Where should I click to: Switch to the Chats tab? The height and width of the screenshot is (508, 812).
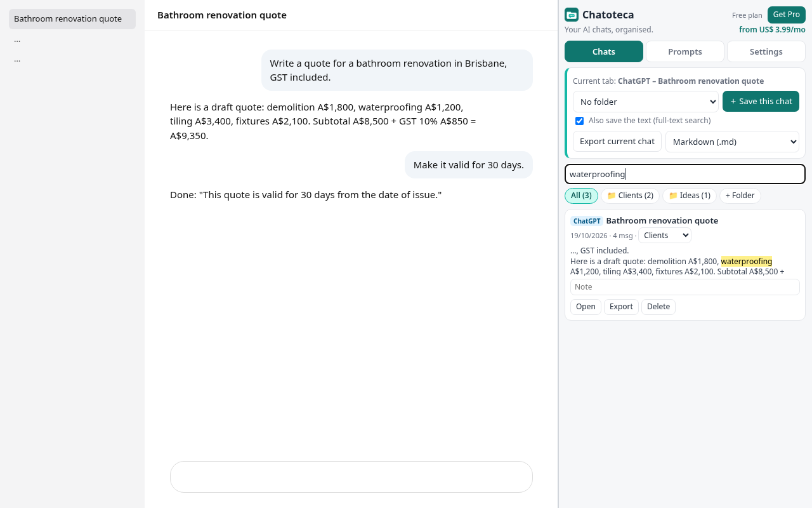click(604, 51)
